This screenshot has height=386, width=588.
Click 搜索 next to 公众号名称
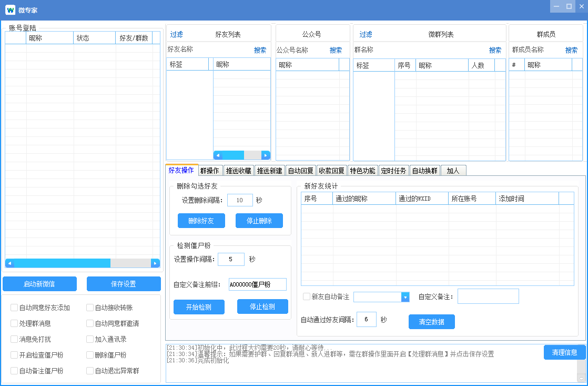coord(336,50)
